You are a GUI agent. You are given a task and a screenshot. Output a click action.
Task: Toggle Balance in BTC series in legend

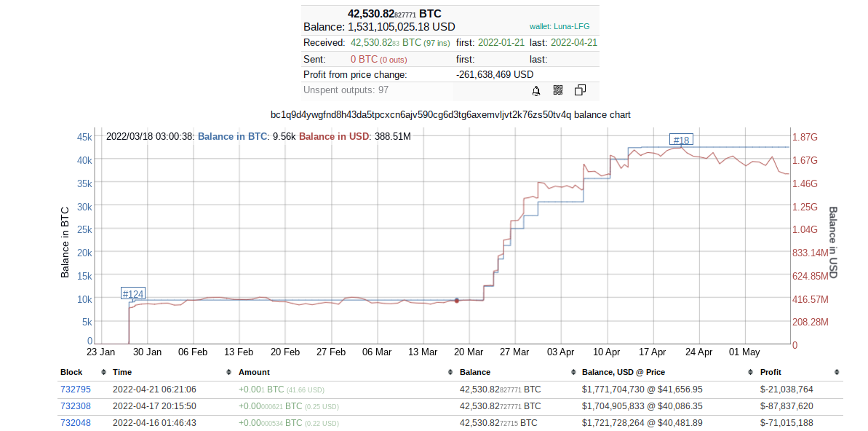232,136
